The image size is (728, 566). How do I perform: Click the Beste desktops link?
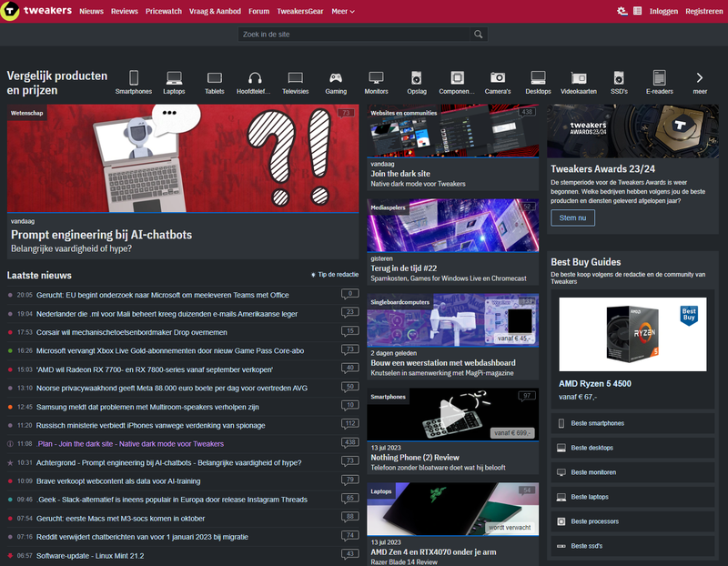[592, 448]
